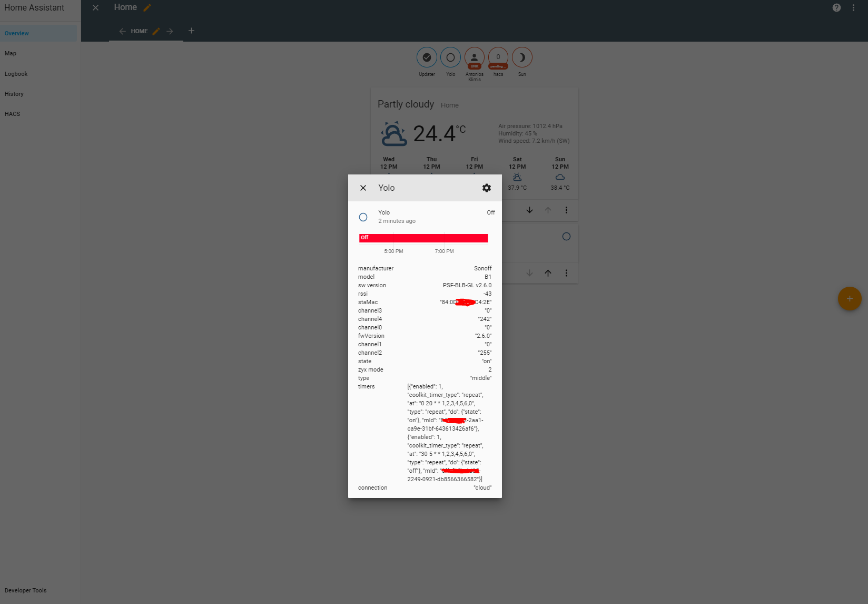Image resolution: width=868 pixels, height=604 pixels.
Task: Edit the Home view with the pencil icon
Action: [x=156, y=31]
